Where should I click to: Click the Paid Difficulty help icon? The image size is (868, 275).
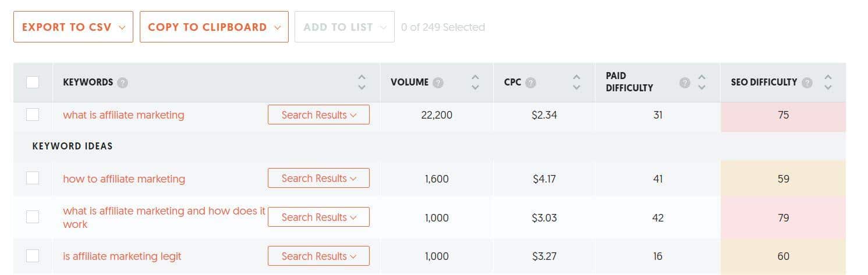685,83
